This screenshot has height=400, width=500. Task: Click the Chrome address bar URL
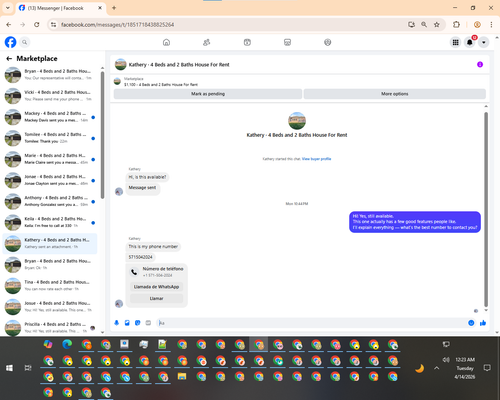[117, 25]
